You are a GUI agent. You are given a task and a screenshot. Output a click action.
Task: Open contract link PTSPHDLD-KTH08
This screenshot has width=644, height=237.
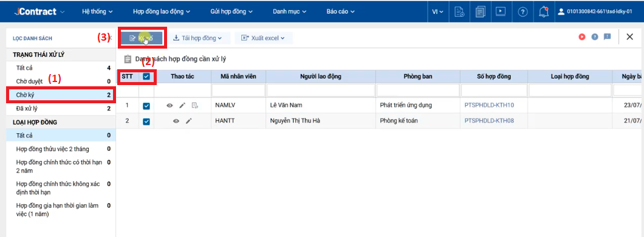pyautogui.click(x=489, y=121)
